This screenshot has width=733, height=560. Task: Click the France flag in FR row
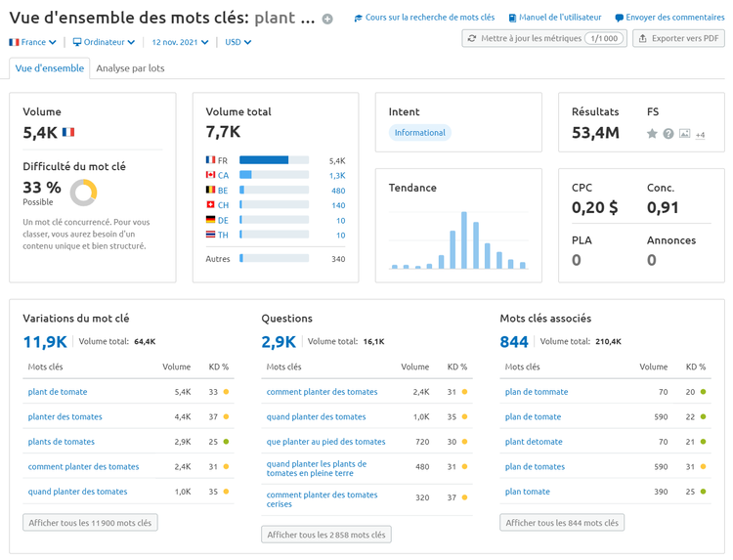(210, 160)
